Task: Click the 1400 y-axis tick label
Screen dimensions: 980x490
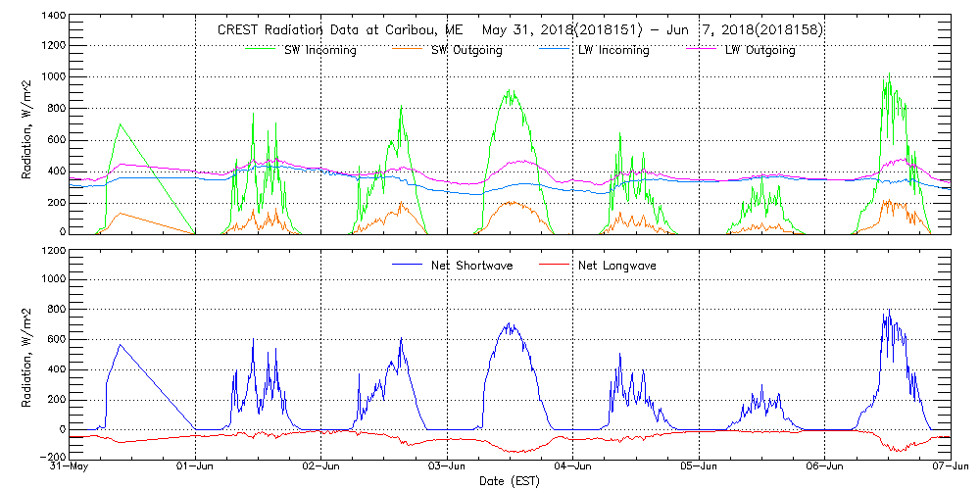Action: click(53, 17)
